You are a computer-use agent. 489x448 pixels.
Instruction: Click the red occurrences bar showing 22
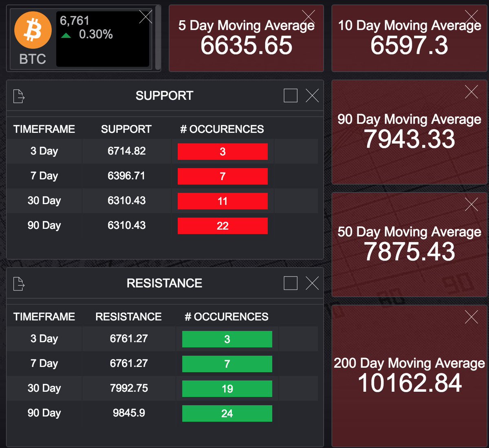pyautogui.click(x=222, y=225)
